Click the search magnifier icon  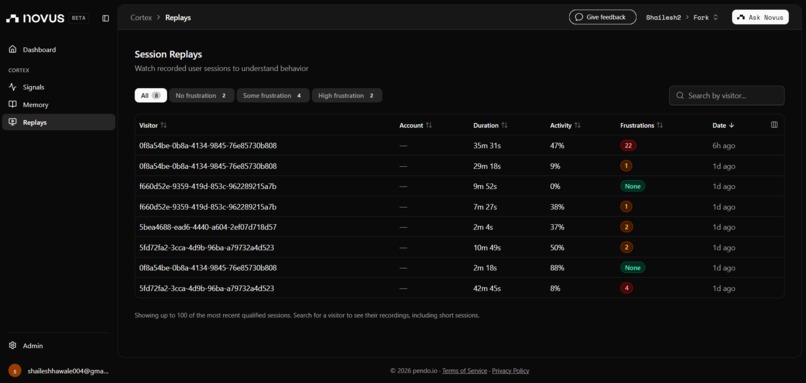click(680, 96)
